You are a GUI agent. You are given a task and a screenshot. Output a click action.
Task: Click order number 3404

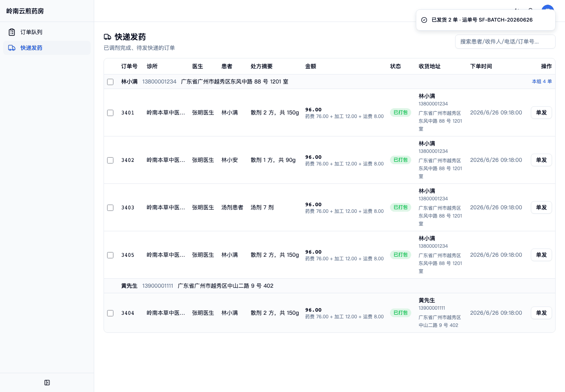click(128, 313)
